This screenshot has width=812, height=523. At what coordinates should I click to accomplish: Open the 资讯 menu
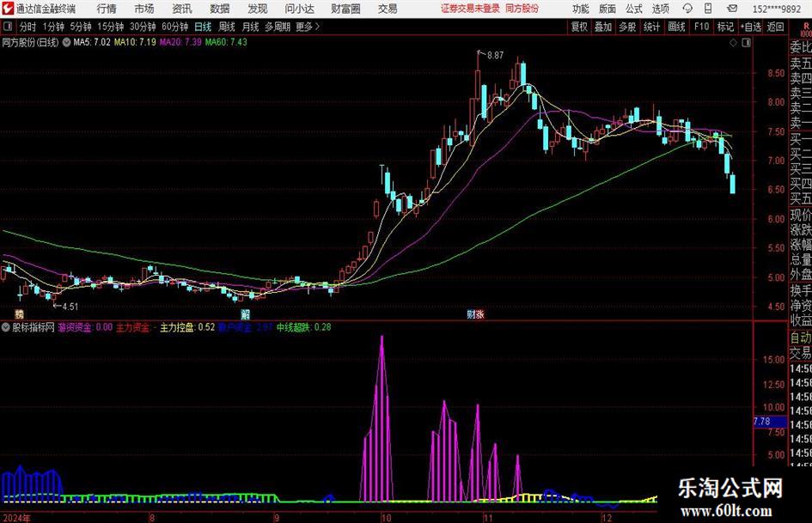point(182,9)
